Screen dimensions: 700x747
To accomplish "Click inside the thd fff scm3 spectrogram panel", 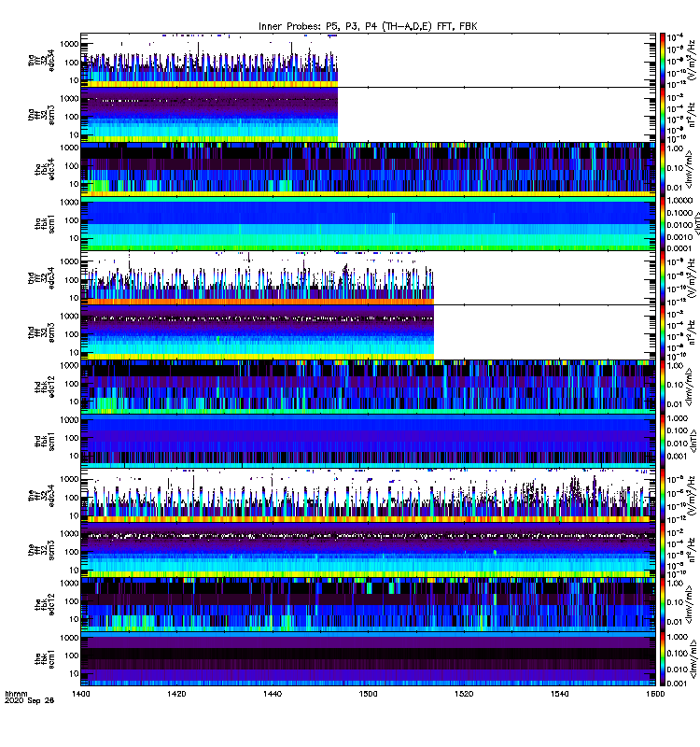I will click(368, 332).
